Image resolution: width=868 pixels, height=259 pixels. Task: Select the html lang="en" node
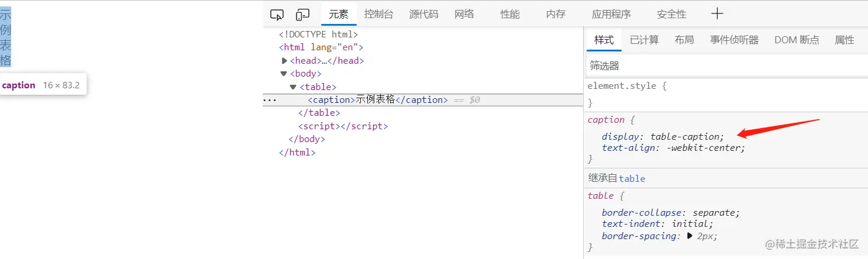pyautogui.click(x=321, y=47)
